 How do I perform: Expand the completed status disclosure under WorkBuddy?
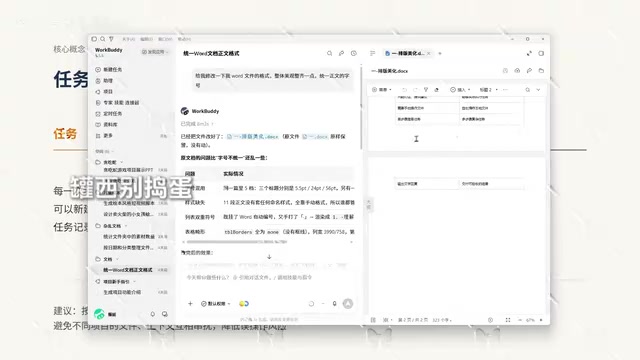tap(197, 124)
